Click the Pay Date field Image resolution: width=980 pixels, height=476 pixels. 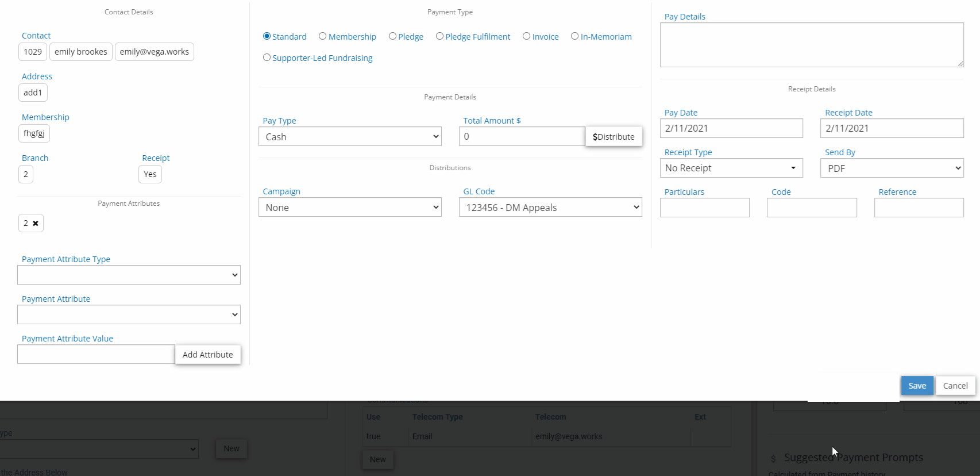click(x=731, y=128)
